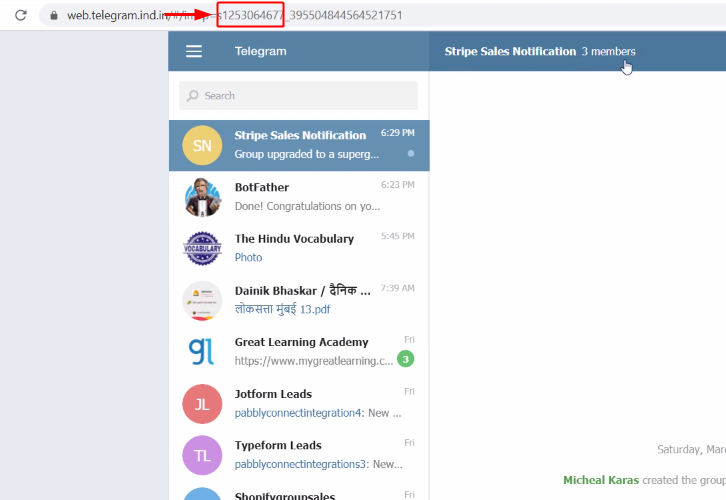726x500 pixels.
Task: Open the Typeform Leads chat
Action: coord(299,455)
